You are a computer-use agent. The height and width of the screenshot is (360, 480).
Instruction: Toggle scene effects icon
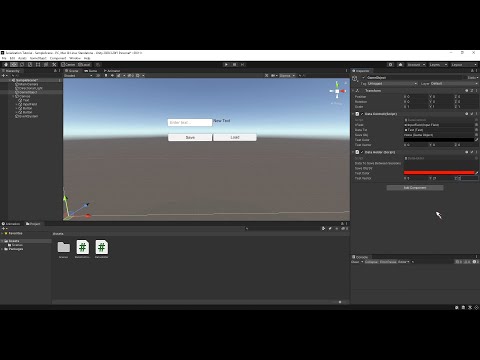pyautogui.click(x=119, y=76)
